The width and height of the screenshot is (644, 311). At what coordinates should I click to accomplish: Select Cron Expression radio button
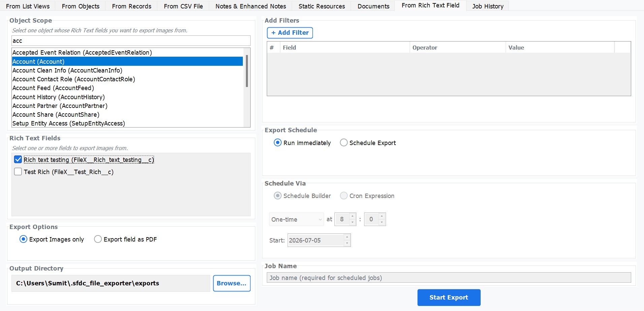click(x=367, y=196)
